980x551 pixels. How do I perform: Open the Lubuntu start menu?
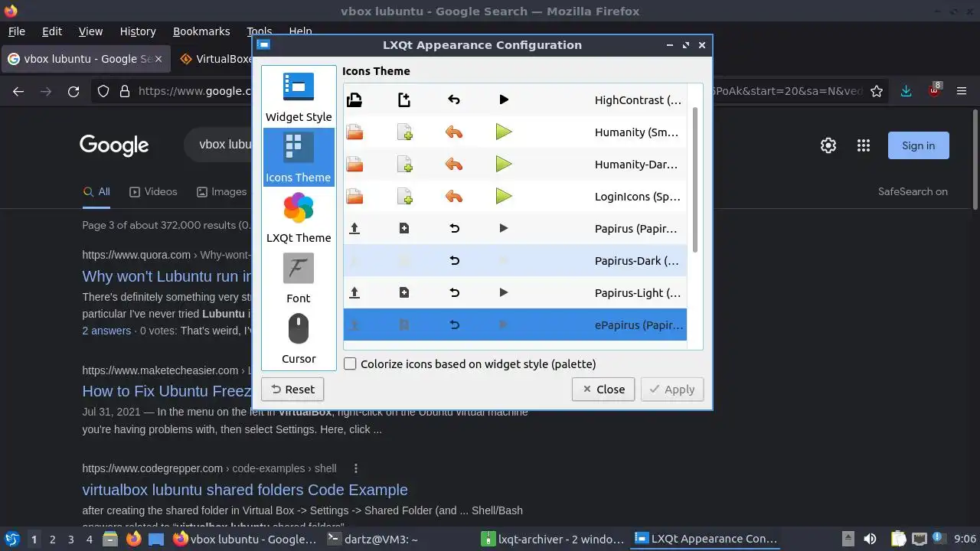[x=11, y=539]
